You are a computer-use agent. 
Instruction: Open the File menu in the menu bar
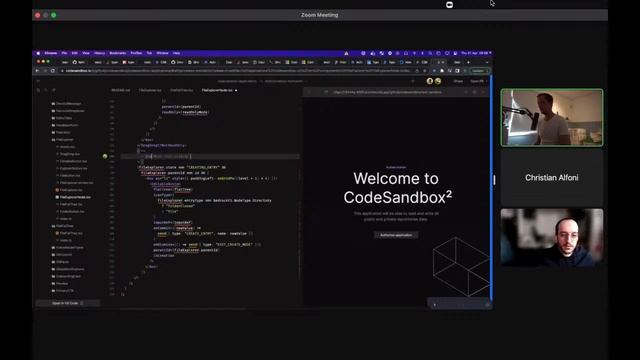click(x=64, y=53)
